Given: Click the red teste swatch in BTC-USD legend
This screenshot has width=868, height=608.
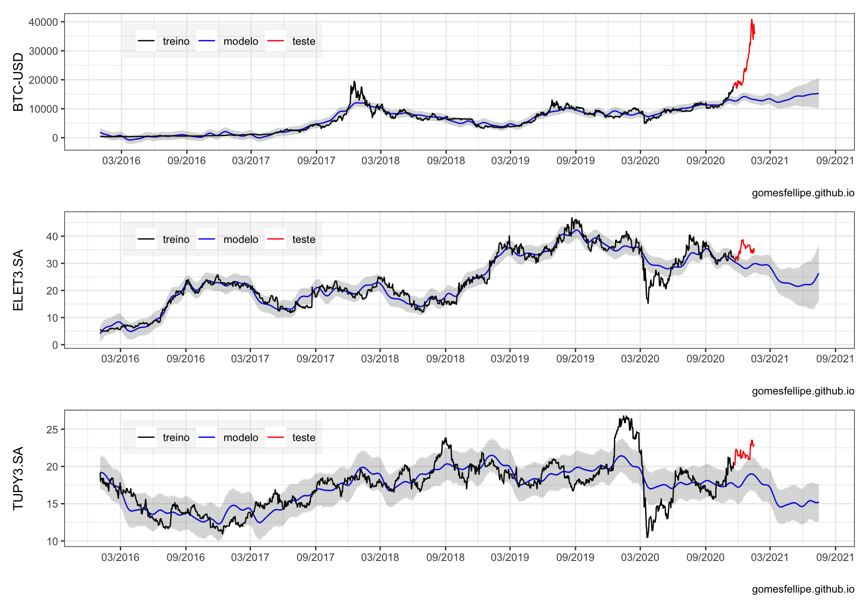Looking at the screenshot, I should tap(275, 41).
